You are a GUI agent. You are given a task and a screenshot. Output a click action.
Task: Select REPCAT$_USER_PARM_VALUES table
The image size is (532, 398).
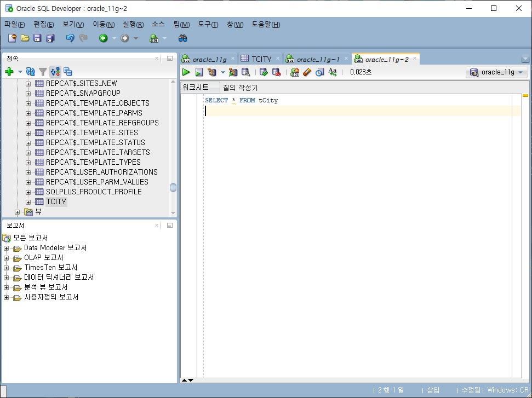click(x=97, y=182)
